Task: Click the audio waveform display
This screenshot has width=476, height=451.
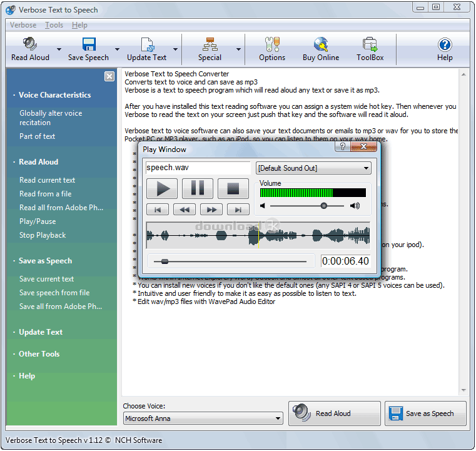Action: 258,236
